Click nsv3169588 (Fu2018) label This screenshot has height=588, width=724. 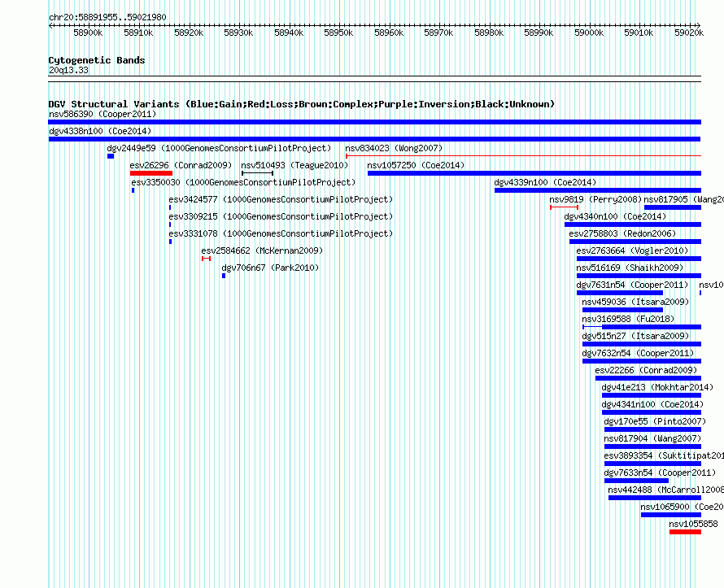pos(628,319)
